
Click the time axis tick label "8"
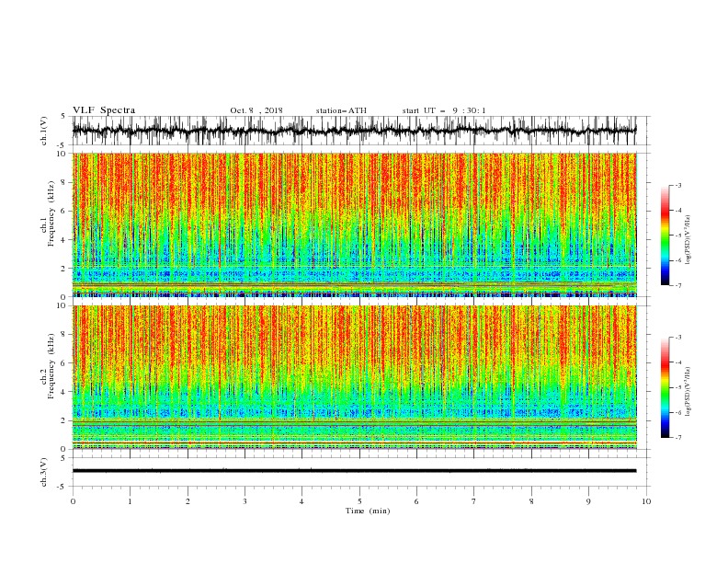click(x=531, y=501)
